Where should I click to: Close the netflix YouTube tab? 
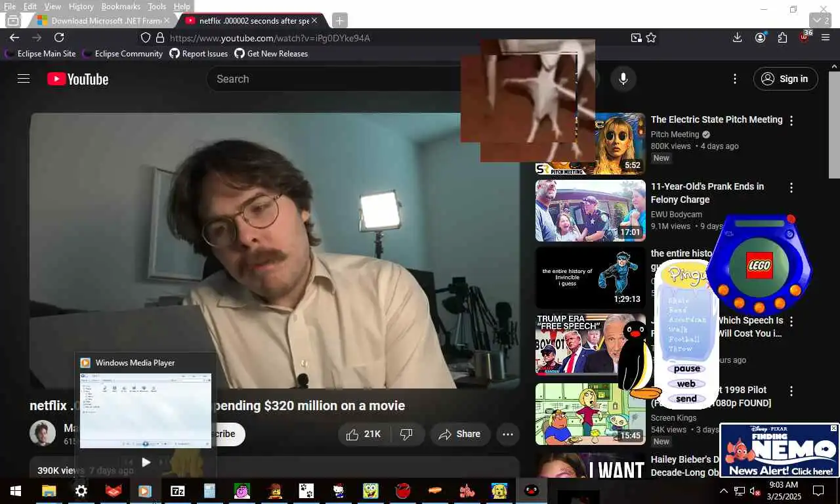314,20
